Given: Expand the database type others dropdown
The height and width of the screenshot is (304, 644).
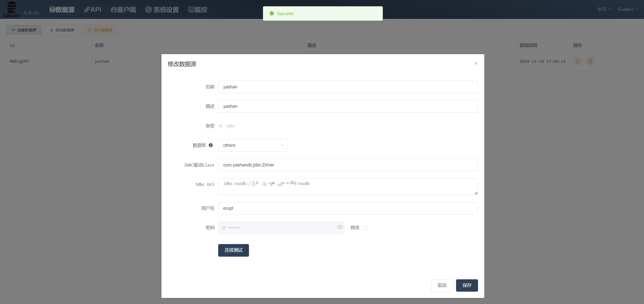Looking at the screenshot, I should [253, 145].
